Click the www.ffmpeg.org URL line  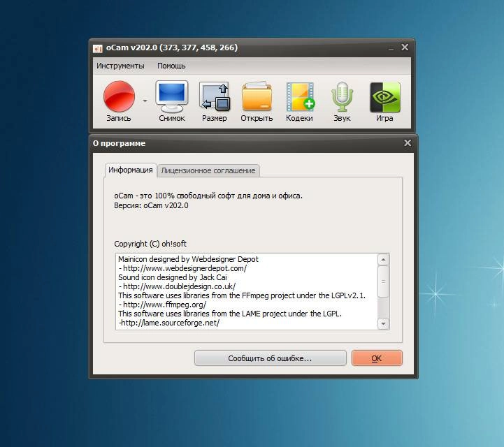162,305
